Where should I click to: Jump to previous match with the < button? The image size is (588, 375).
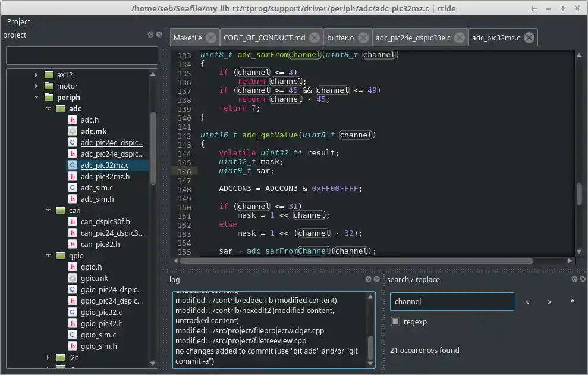coord(527,301)
